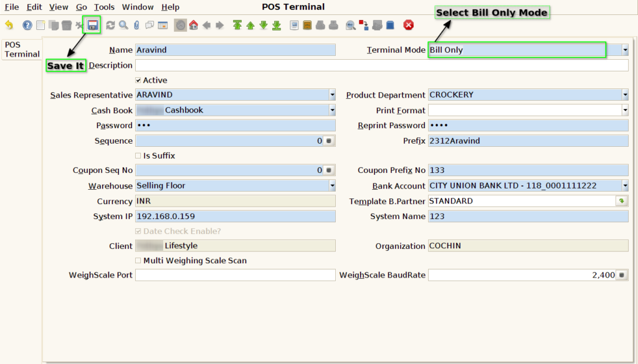
Task: Click the right arrow Detail record icon
Action: (220, 25)
